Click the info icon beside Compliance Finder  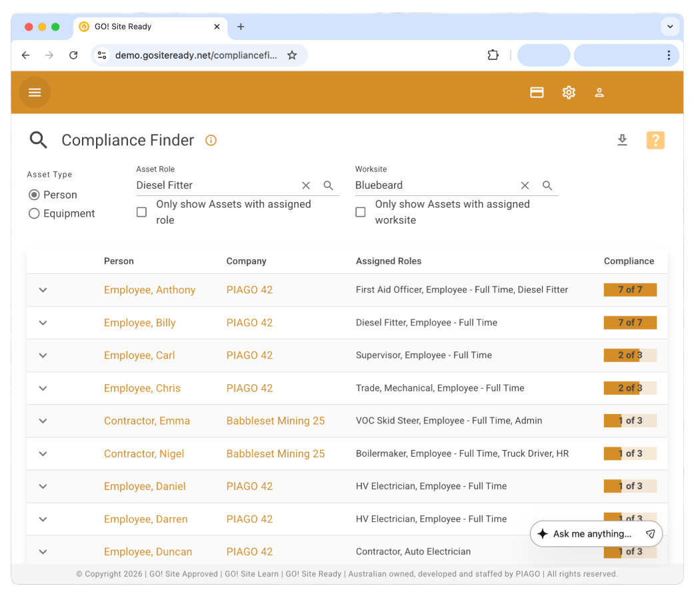coord(211,141)
